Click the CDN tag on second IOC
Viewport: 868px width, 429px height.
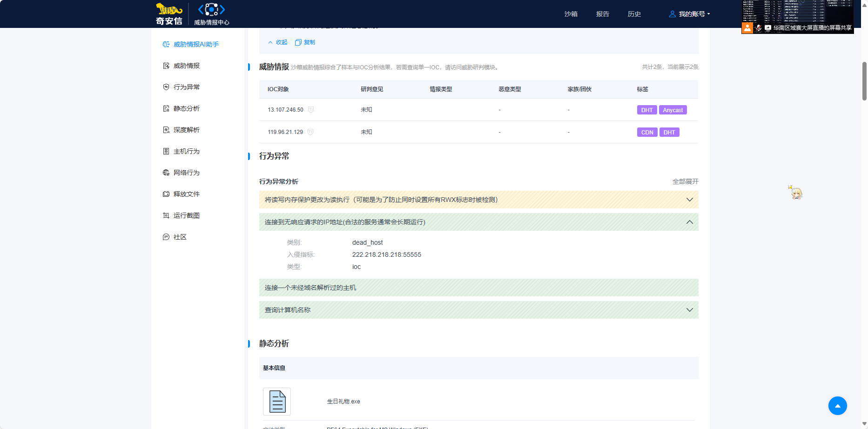[x=647, y=133]
